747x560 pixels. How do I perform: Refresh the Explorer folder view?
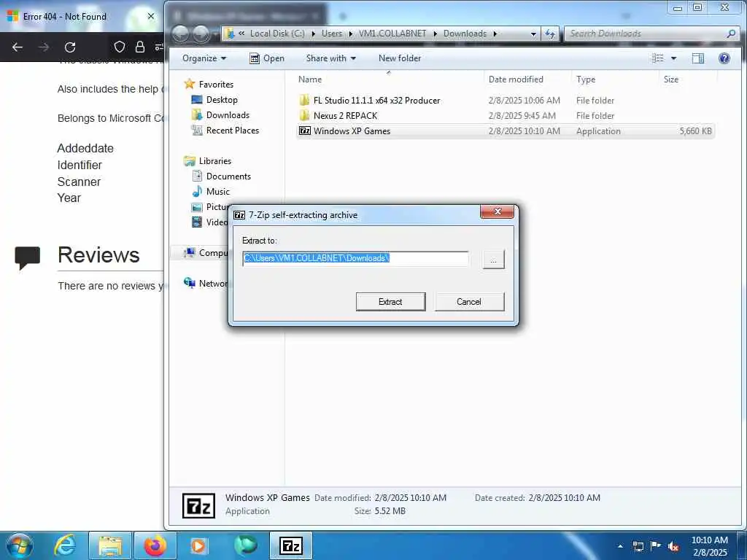tap(550, 34)
